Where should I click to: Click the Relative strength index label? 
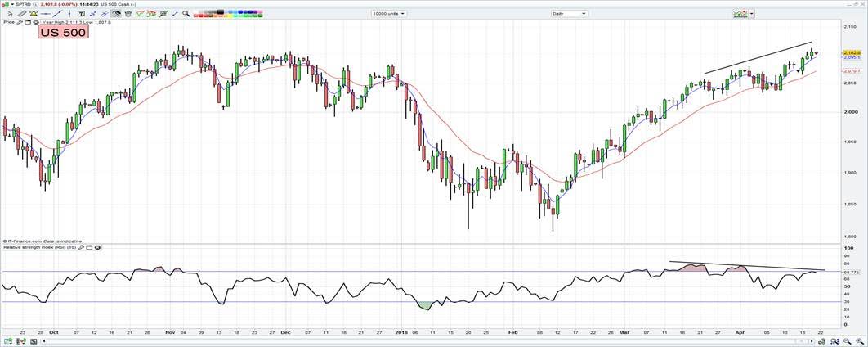click(41, 246)
